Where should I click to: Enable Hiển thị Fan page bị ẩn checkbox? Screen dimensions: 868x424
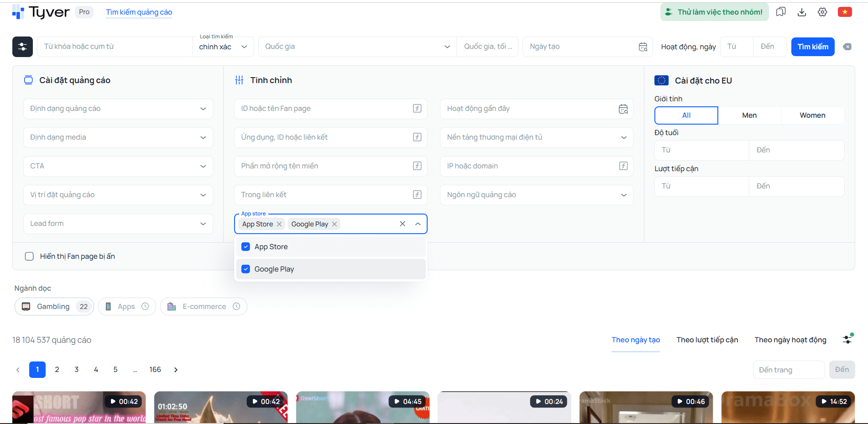29,256
